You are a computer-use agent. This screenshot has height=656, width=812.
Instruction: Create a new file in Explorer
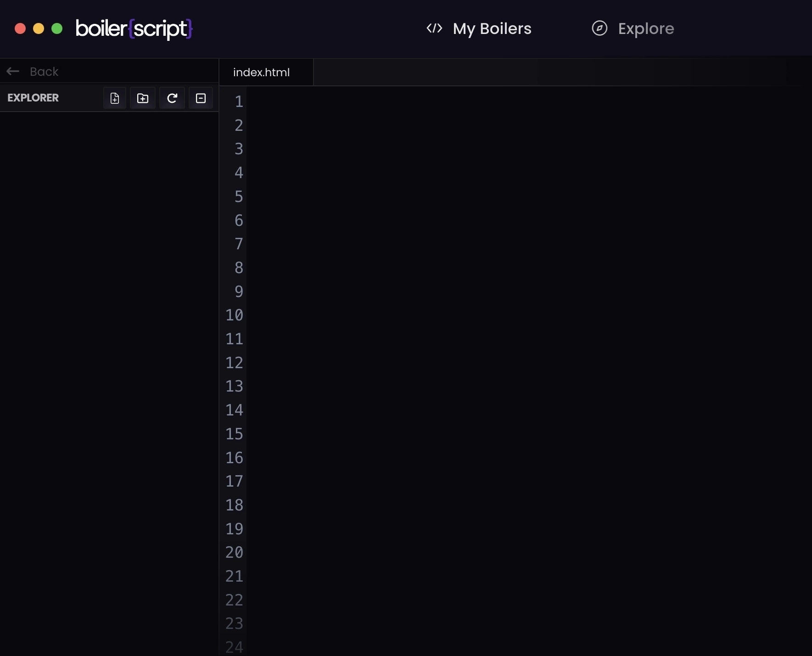click(115, 98)
